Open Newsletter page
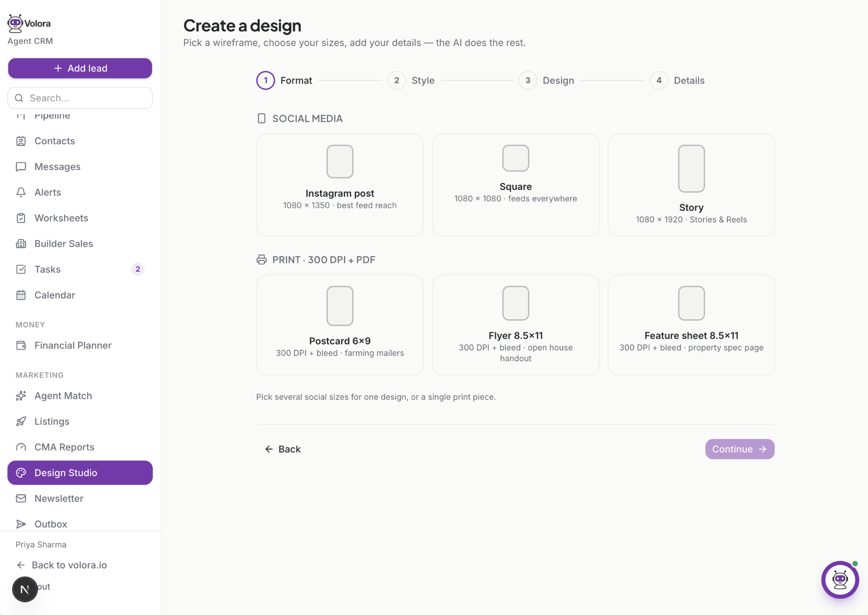This screenshot has width=868, height=615. pyautogui.click(x=80, y=498)
